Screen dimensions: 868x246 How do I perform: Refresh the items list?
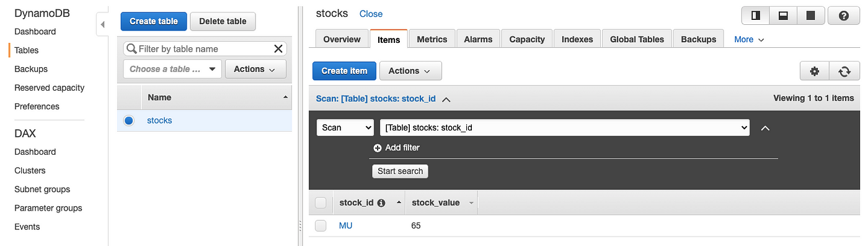pos(844,71)
